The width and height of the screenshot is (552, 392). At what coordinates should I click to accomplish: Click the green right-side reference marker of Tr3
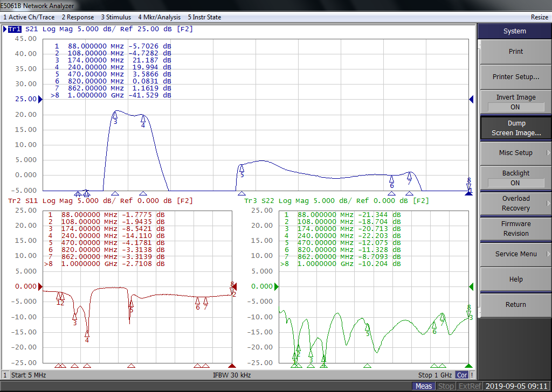click(x=471, y=286)
